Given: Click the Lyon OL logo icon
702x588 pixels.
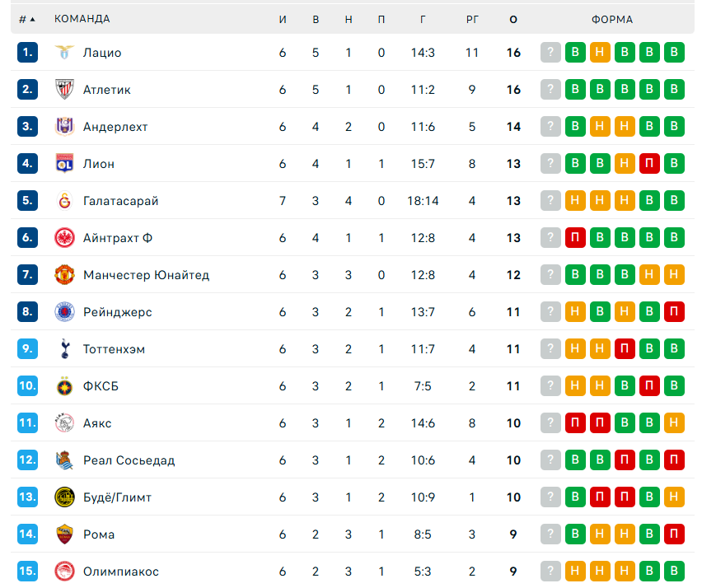Looking at the screenshot, I should [x=64, y=164].
